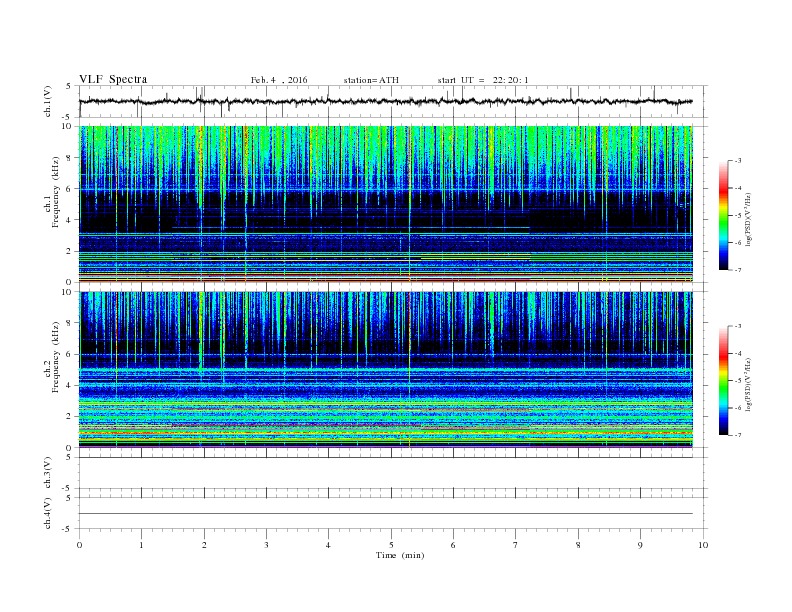Screen dimensions: 792x612
Task: Click the ch.1 color bar "log(PSD)(V²/Hz)" label
Action: [x=748, y=219]
